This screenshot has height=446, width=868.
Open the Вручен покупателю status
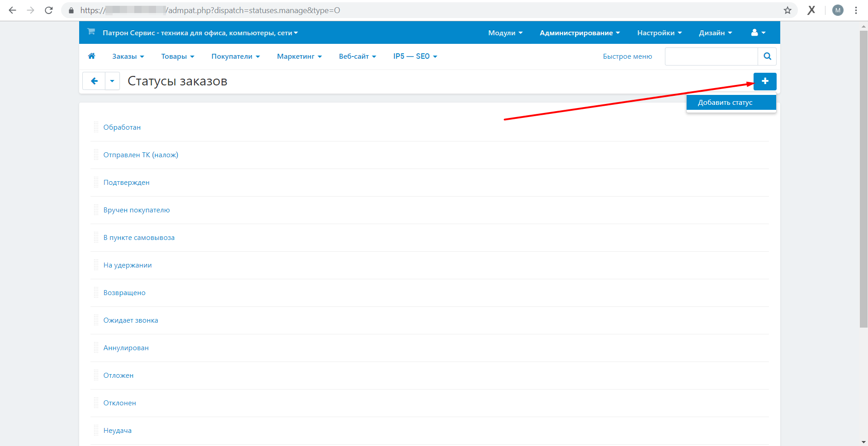pyautogui.click(x=137, y=210)
